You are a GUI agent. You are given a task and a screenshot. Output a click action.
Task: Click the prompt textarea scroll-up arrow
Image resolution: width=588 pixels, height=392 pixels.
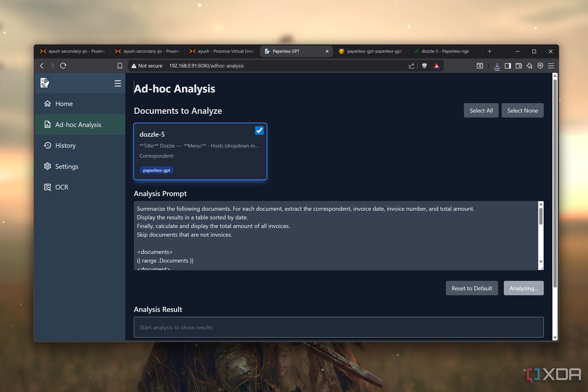(541, 204)
